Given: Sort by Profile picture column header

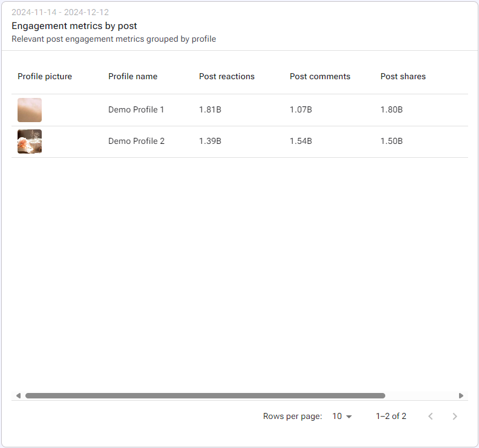Looking at the screenshot, I should 45,76.
